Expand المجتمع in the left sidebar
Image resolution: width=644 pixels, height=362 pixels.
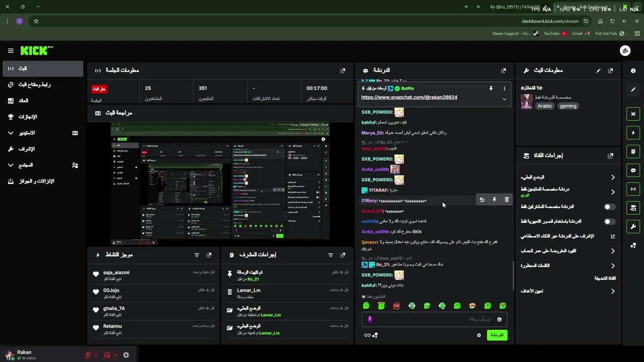42,165
